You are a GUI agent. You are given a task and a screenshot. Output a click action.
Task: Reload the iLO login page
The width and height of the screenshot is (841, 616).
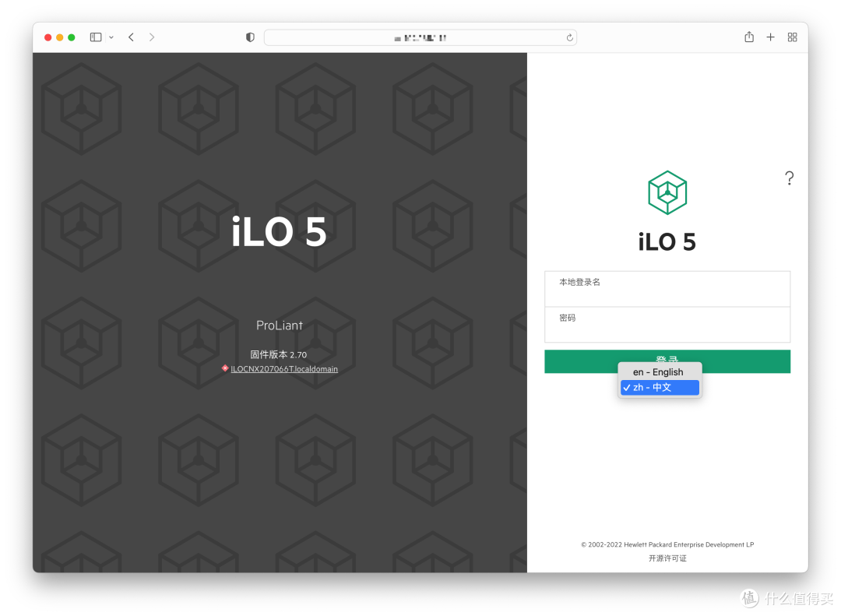569,37
